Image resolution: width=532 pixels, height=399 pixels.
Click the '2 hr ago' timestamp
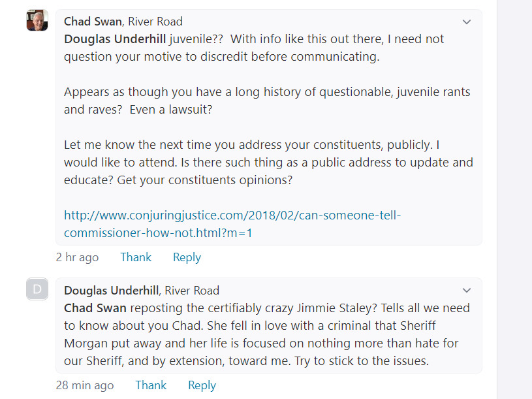[x=77, y=257]
